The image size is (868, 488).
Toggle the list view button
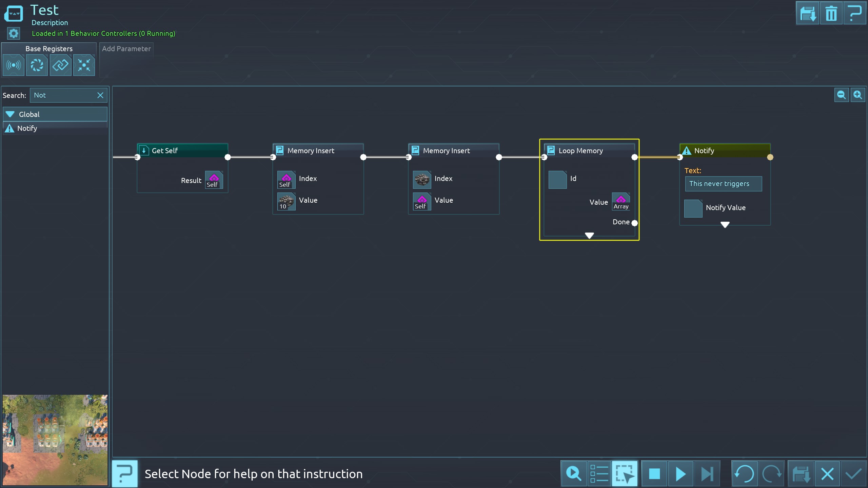point(599,473)
